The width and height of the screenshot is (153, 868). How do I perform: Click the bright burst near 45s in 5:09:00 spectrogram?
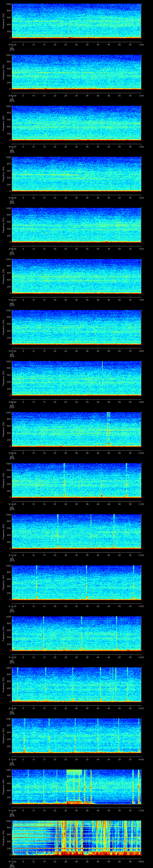(109, 429)
